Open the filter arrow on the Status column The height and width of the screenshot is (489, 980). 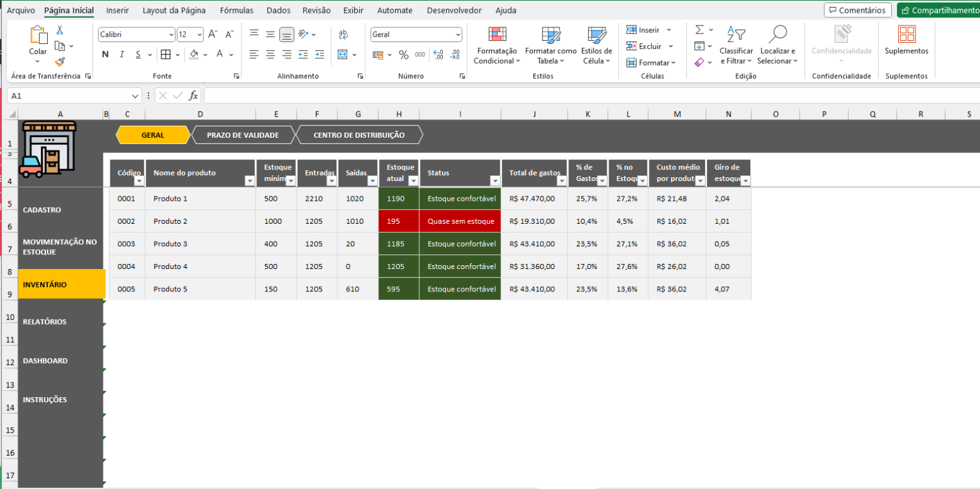coord(495,181)
